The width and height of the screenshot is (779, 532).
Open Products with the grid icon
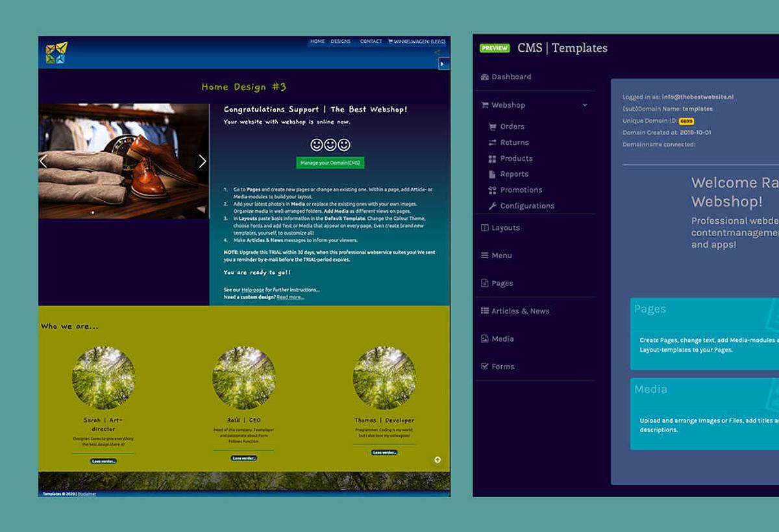pyautogui.click(x=515, y=158)
